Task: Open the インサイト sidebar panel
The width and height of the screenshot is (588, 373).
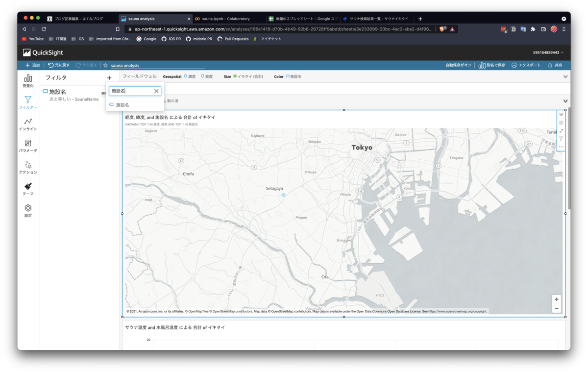Action: click(28, 124)
